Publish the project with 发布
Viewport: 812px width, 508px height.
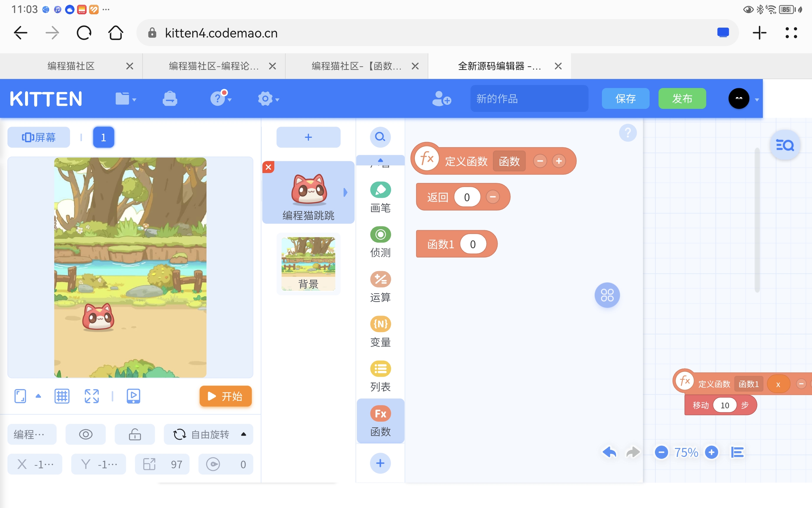[x=682, y=98]
